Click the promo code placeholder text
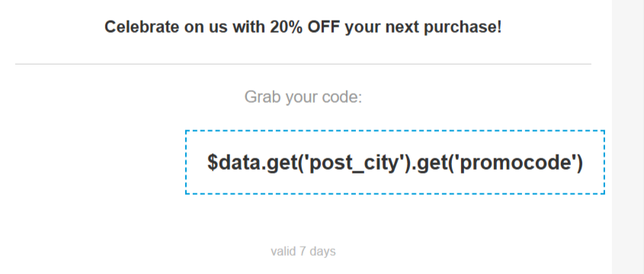The height and width of the screenshot is (274, 644). click(395, 162)
